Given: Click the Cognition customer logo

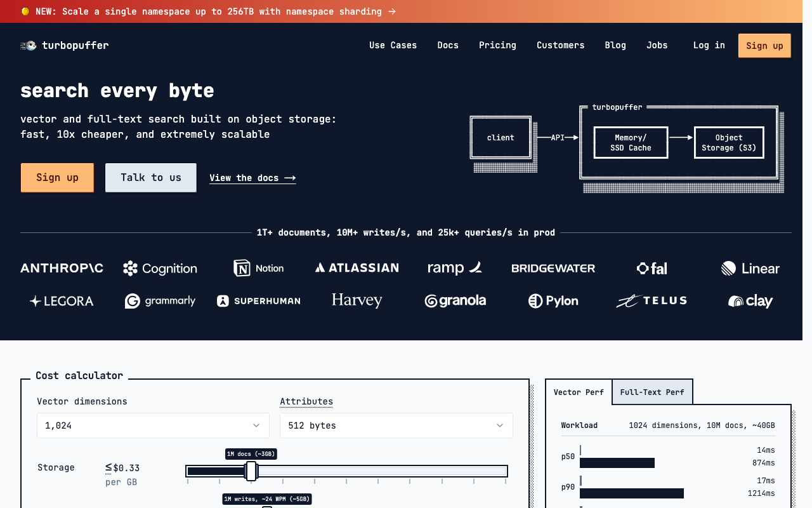Looking at the screenshot, I should click(160, 269).
